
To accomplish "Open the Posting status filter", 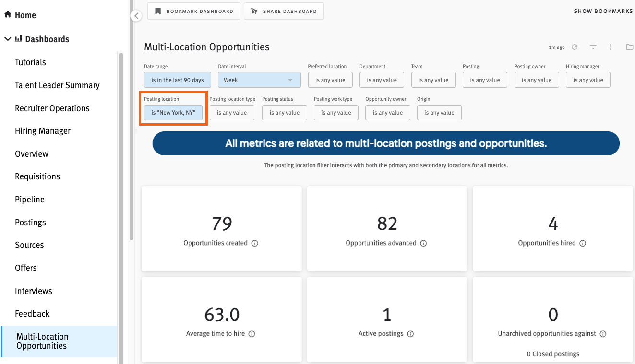I will pos(285,113).
